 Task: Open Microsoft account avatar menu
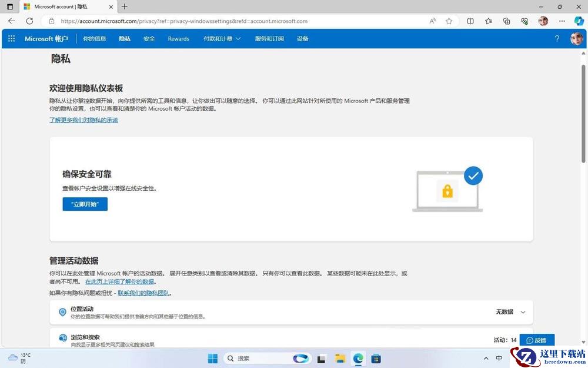[x=576, y=38]
